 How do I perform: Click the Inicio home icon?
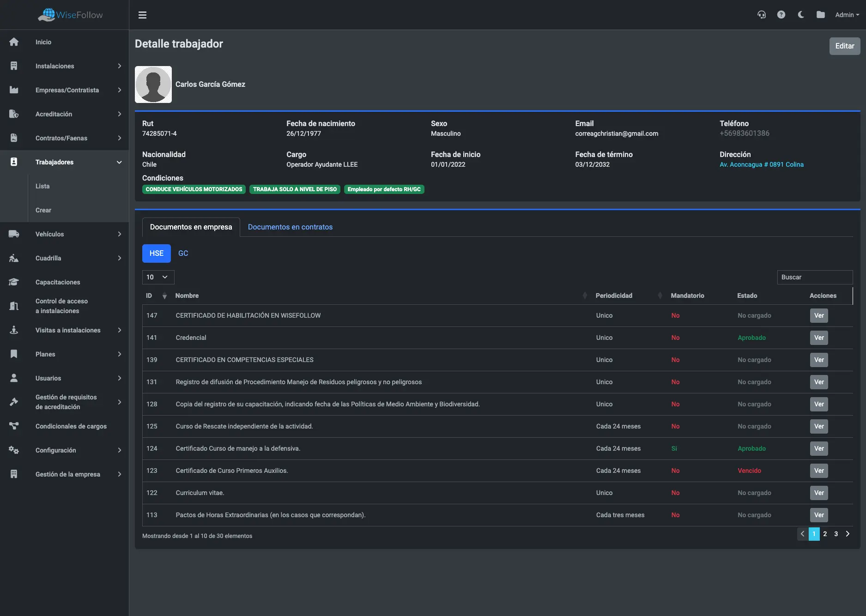click(x=14, y=42)
